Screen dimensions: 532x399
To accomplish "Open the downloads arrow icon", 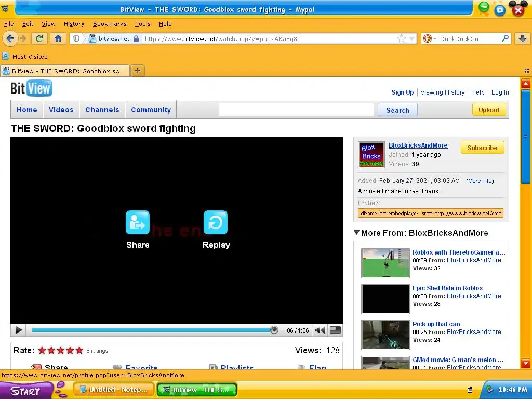I will point(523,38).
